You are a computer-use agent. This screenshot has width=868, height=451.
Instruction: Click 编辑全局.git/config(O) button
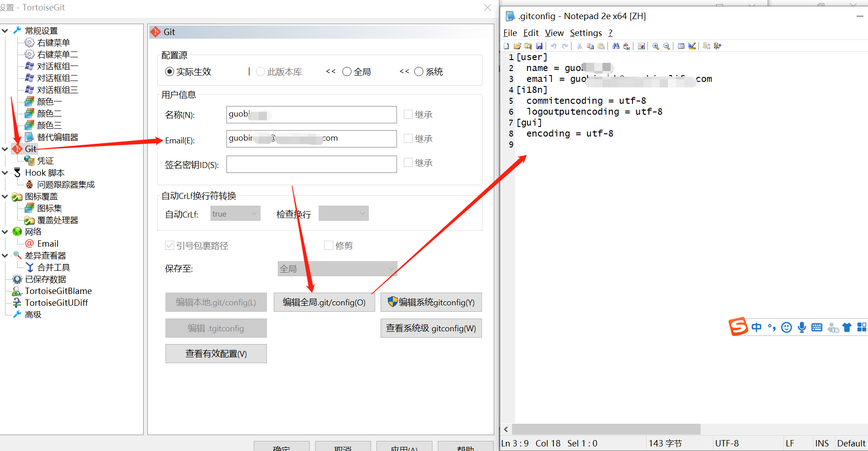(x=324, y=302)
